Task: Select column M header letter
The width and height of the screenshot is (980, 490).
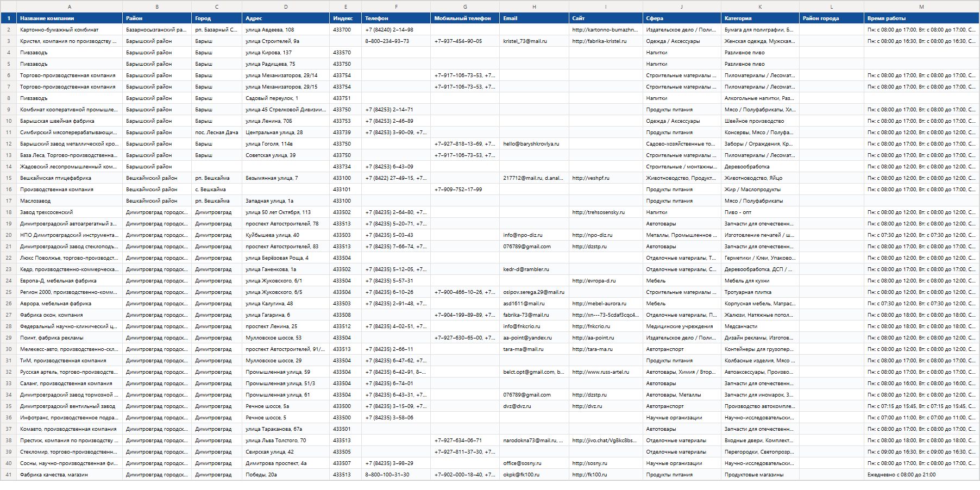Action: click(921, 7)
